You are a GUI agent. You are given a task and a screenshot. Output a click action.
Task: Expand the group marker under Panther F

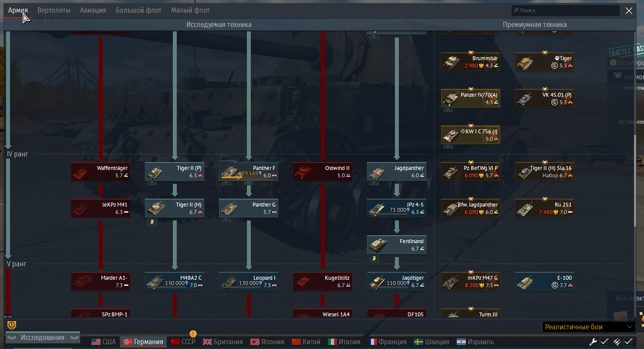coord(249,183)
